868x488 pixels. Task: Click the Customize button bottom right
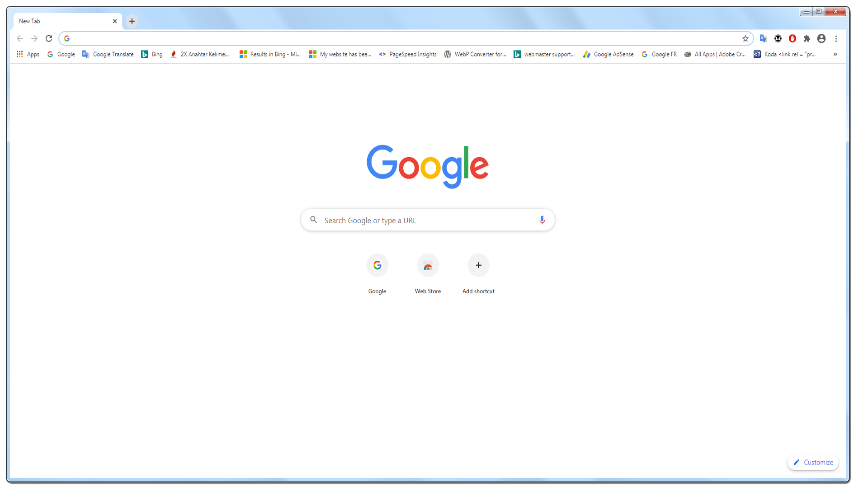812,462
